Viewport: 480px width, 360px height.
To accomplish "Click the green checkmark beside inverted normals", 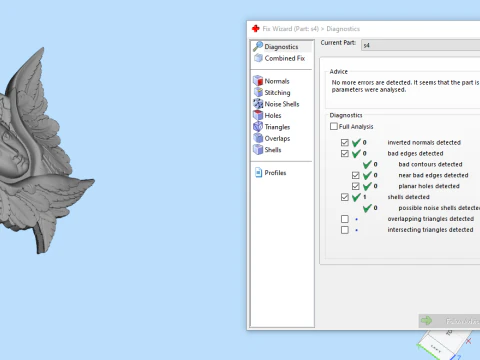I will (x=356, y=143).
